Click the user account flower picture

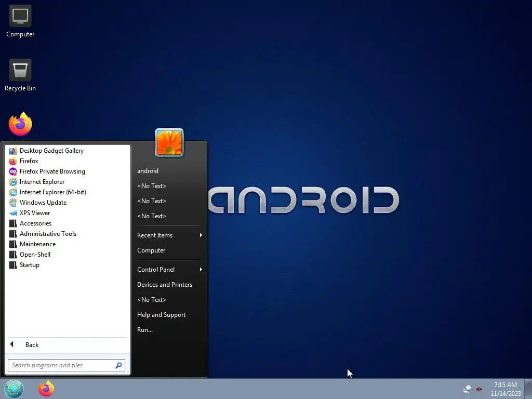(169, 142)
